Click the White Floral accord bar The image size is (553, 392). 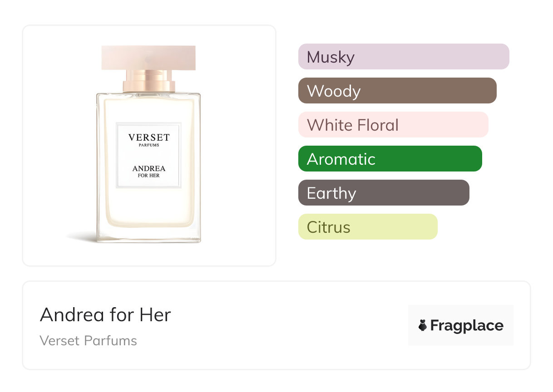tap(393, 125)
